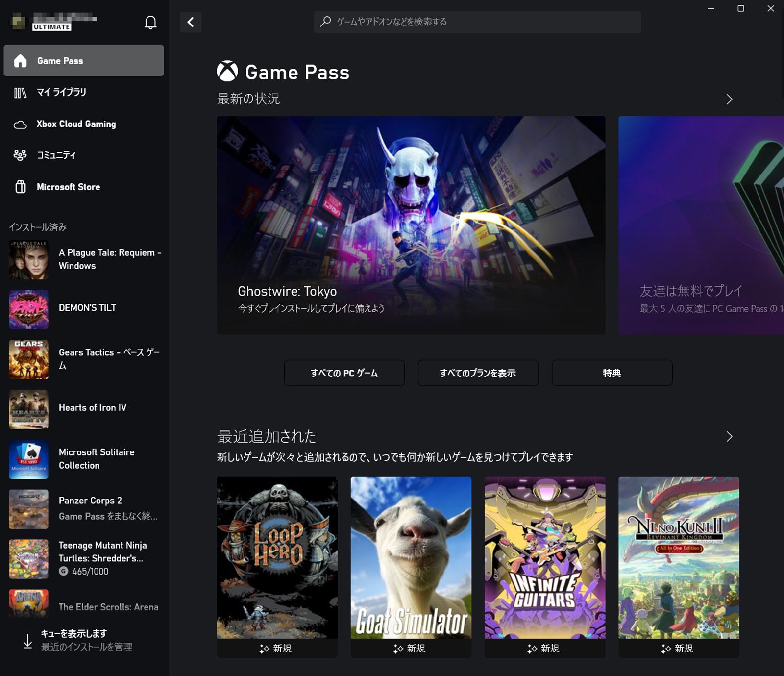The height and width of the screenshot is (676, 784).
Task: Select Gears Tactics - ベース ゲーム title
Action: (109, 358)
